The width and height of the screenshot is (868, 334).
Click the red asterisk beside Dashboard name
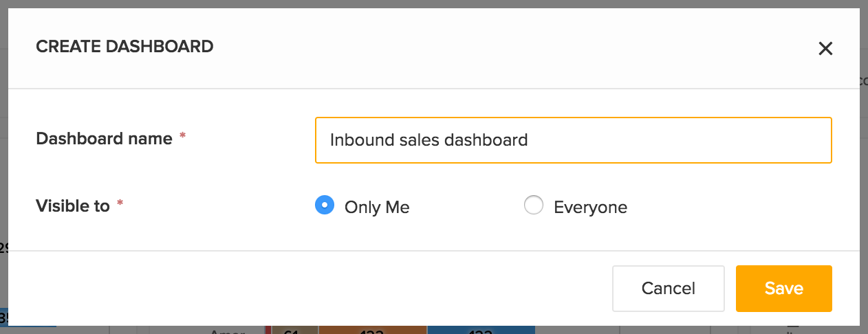[182, 137]
